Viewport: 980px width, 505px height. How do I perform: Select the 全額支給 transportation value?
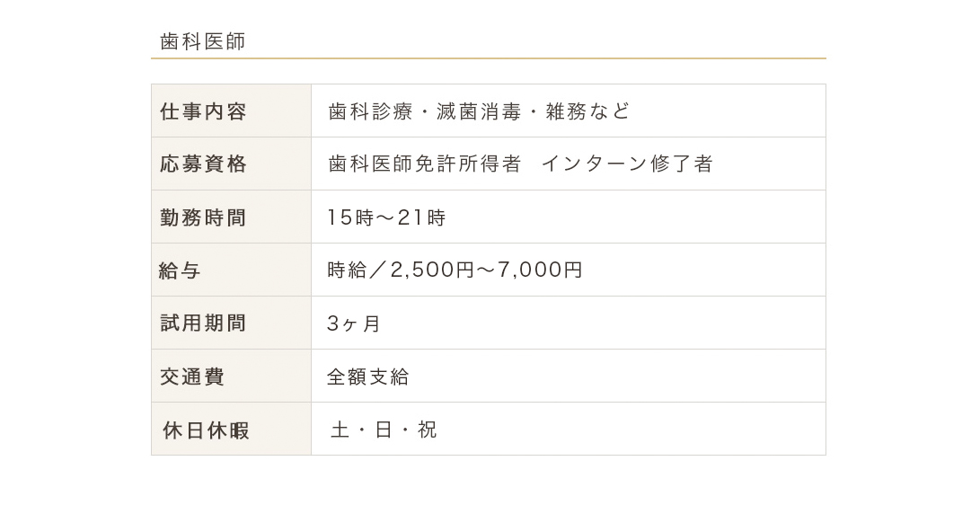tap(368, 377)
